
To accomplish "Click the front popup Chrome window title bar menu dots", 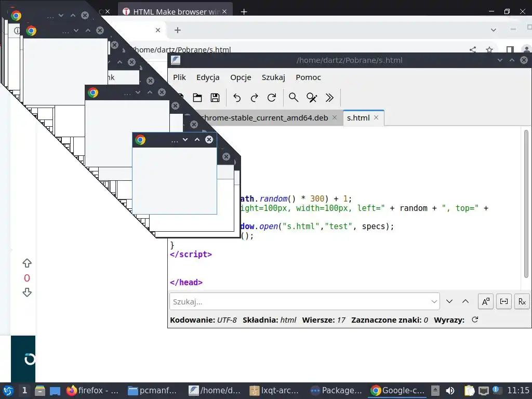I will pos(175,140).
